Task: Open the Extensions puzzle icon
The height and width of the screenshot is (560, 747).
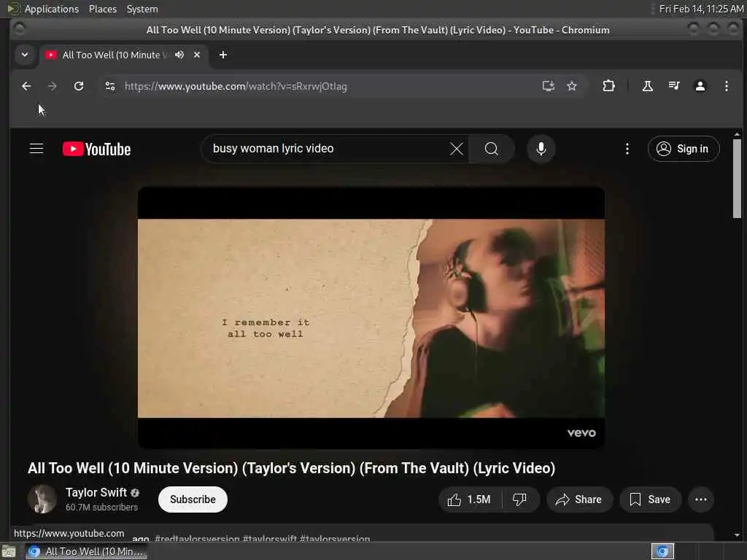Action: click(x=608, y=86)
